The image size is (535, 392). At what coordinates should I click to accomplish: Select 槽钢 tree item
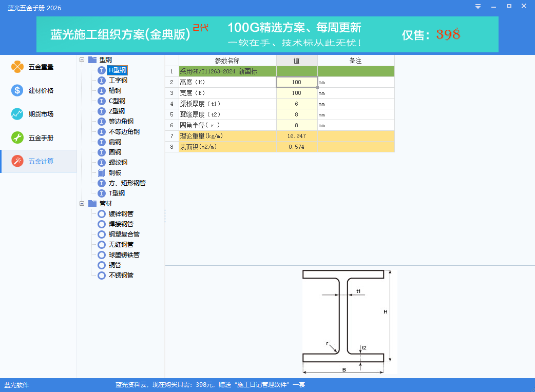115,91
